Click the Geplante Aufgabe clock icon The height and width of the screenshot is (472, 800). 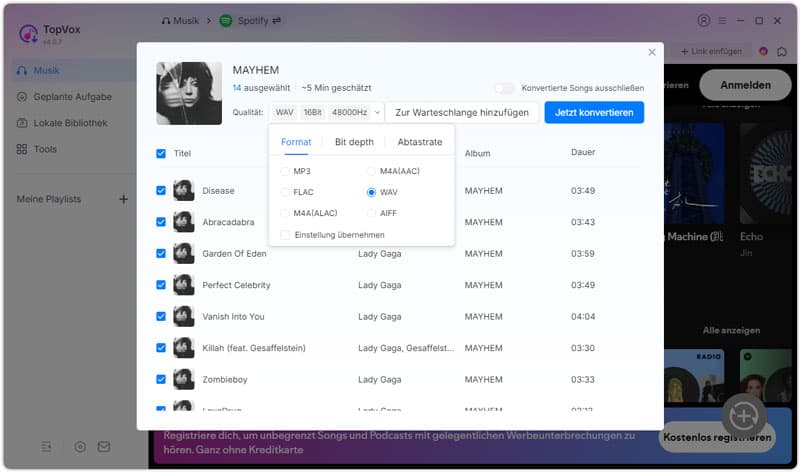point(22,97)
